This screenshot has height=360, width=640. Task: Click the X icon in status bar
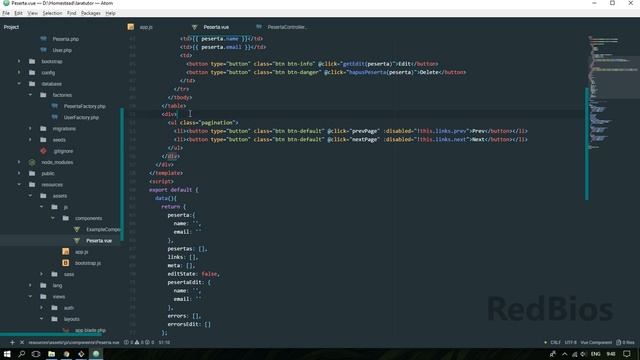pyautogui.click(x=22, y=342)
